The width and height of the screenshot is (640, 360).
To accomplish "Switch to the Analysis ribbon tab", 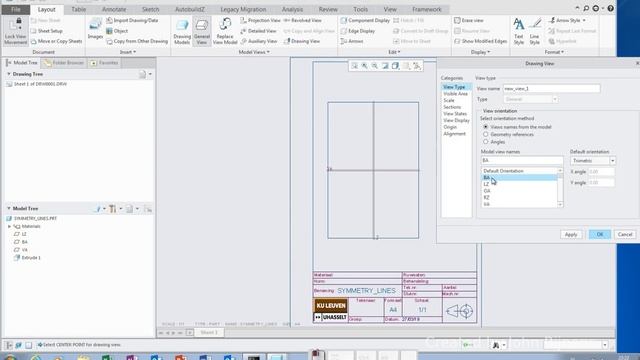I will tap(292, 9).
